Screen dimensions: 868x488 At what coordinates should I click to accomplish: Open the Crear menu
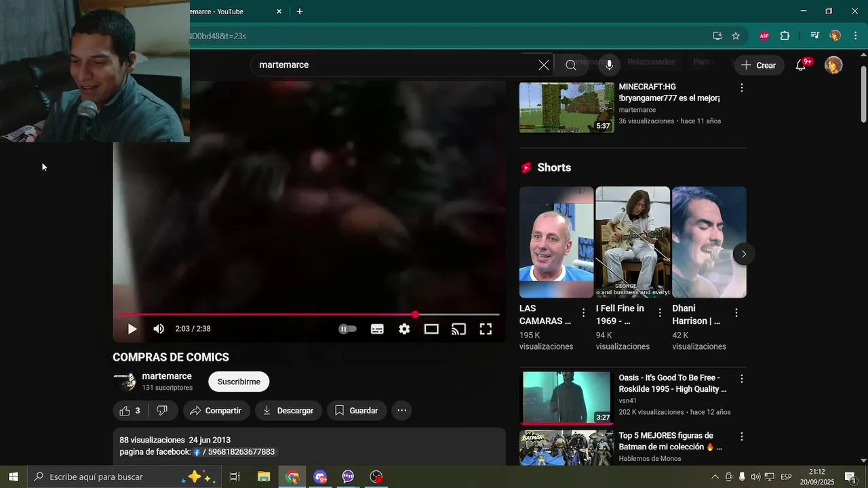[758, 65]
